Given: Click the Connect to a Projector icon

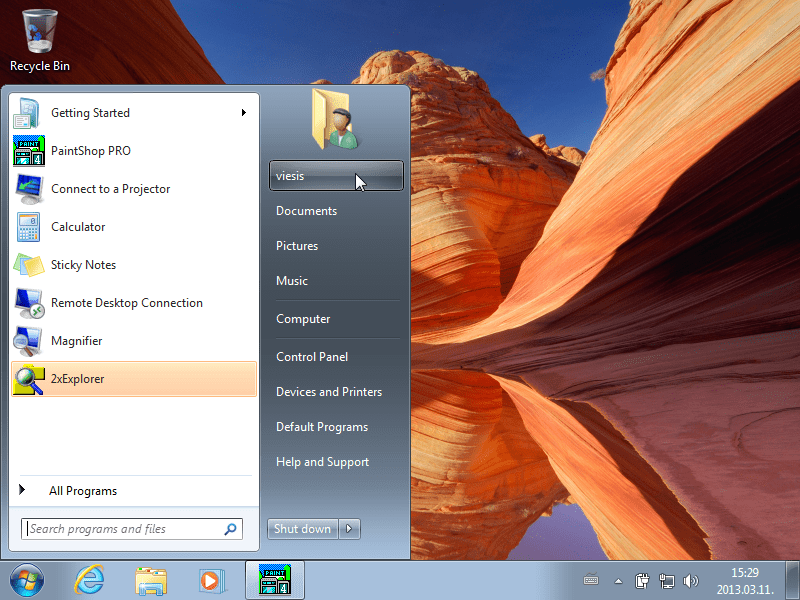Looking at the screenshot, I should 29,189.
